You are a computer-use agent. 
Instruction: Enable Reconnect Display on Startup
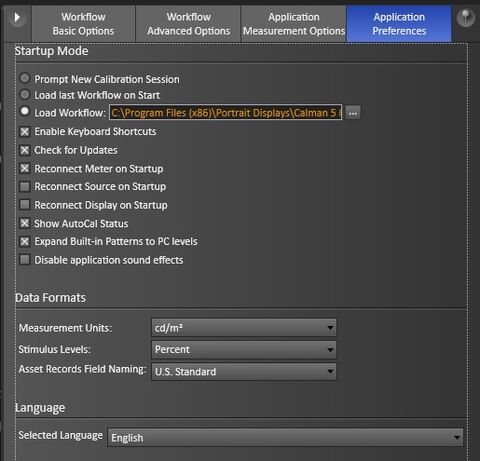tap(25, 205)
